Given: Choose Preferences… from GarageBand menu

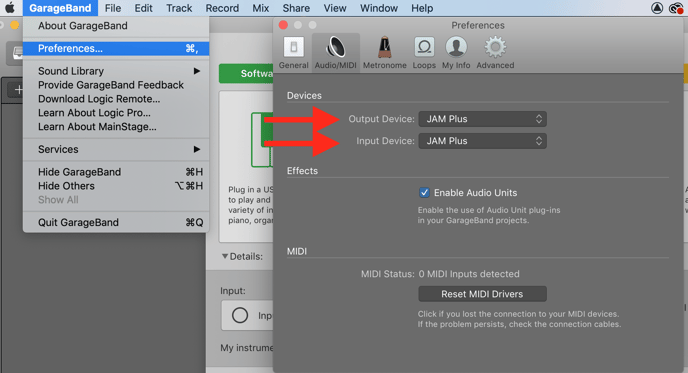Looking at the screenshot, I should [x=116, y=48].
